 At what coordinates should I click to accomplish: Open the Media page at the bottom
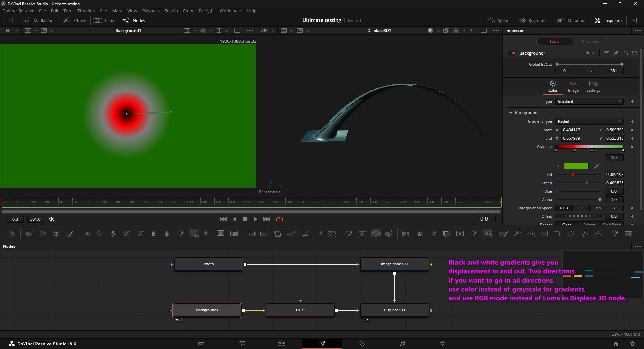tap(201, 344)
